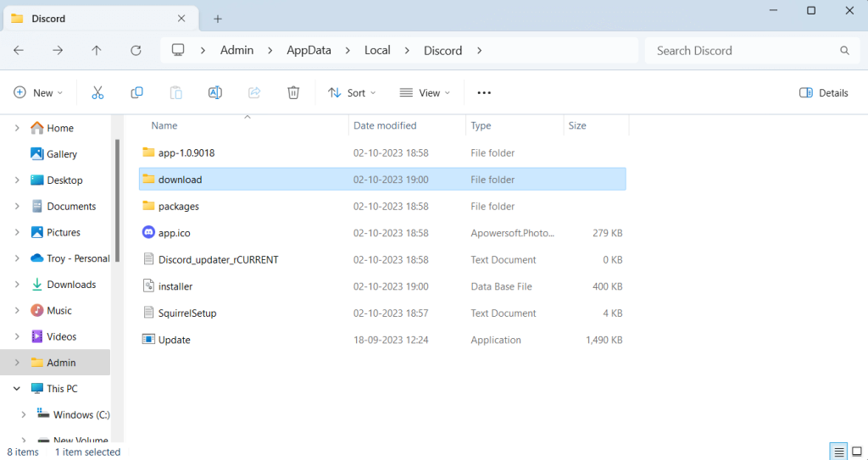
Task: Go back with the left arrow
Action: 19,50
